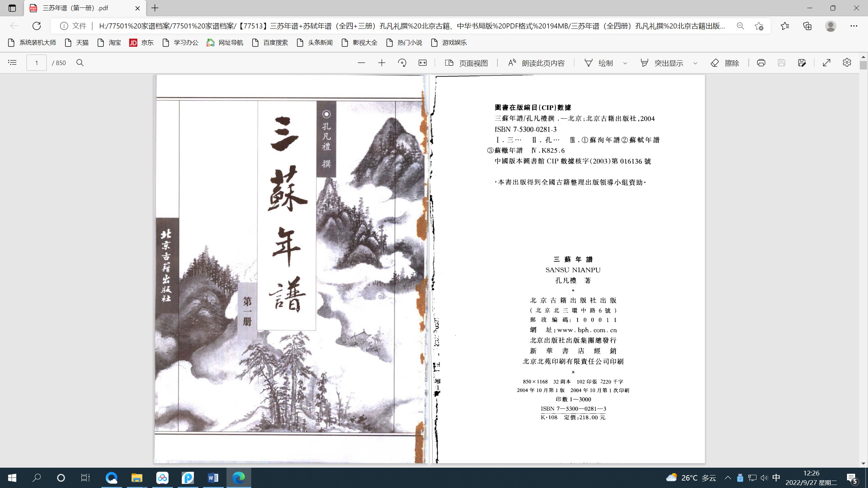Image resolution: width=868 pixels, height=488 pixels.
Task: Switch to Edge browser taskbar icon
Action: click(x=239, y=478)
